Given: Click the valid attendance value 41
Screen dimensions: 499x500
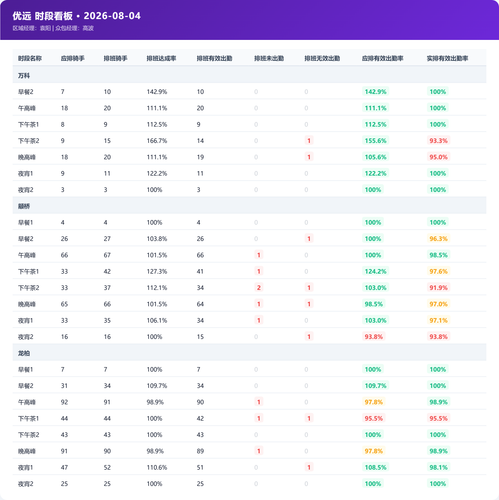Looking at the screenshot, I should click(x=200, y=271).
